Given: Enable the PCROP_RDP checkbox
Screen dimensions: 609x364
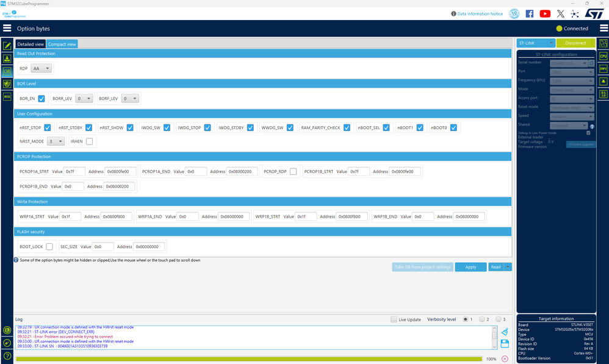Looking at the screenshot, I should 294,171.
